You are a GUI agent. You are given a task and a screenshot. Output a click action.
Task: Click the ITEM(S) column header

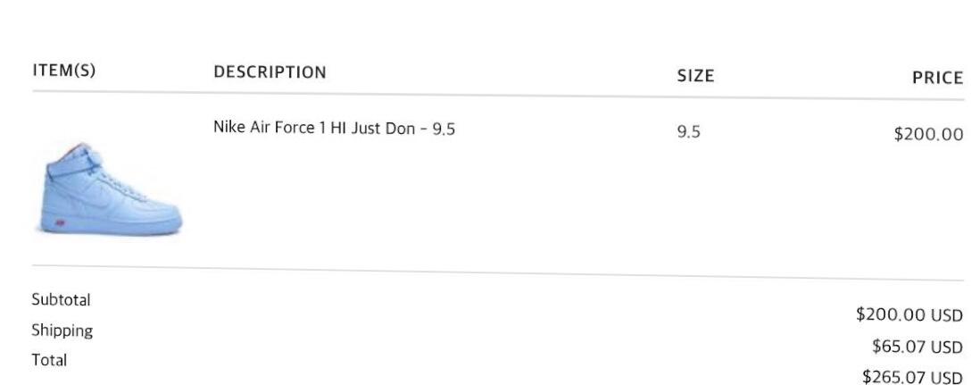coord(63,70)
